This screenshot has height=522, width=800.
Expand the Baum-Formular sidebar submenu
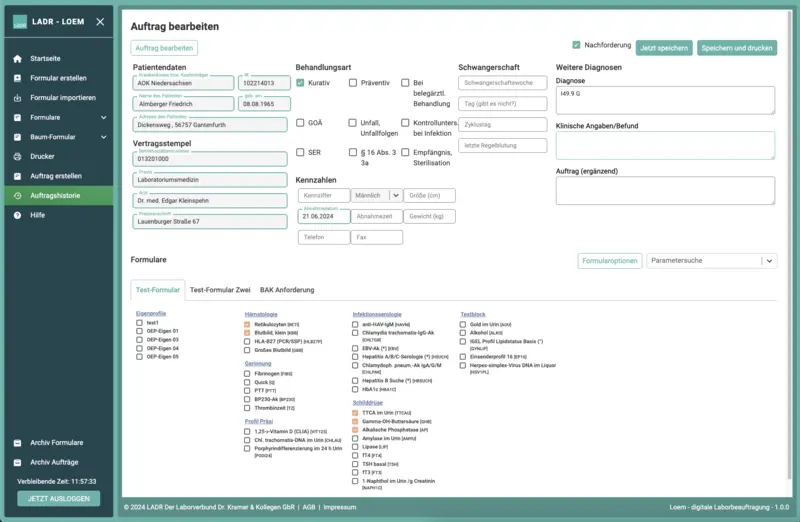(x=103, y=137)
